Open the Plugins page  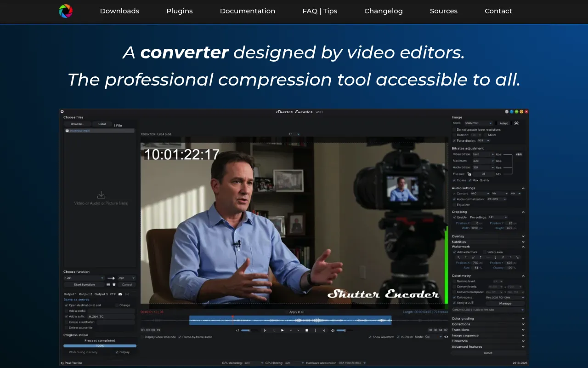coord(180,11)
